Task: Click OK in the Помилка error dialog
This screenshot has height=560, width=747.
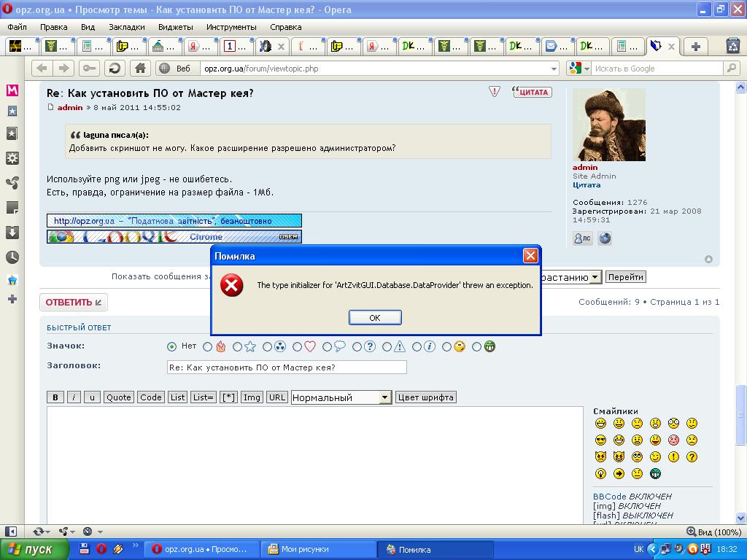Action: [x=374, y=317]
